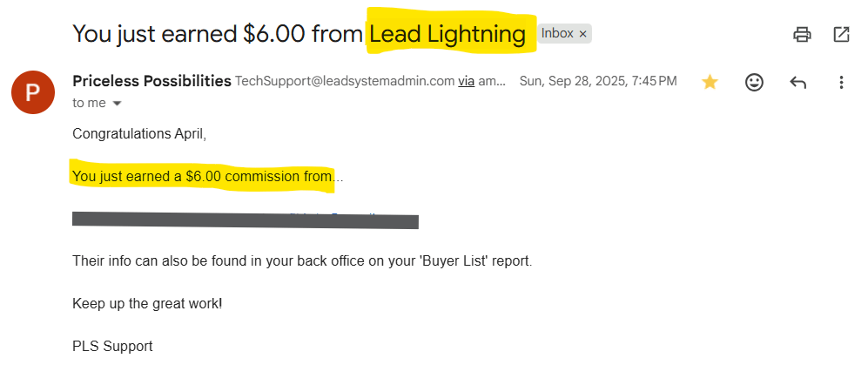This screenshot has height=392, width=868.
Task: Expand recipient details arrow beside 'to me'
Action: [118, 103]
